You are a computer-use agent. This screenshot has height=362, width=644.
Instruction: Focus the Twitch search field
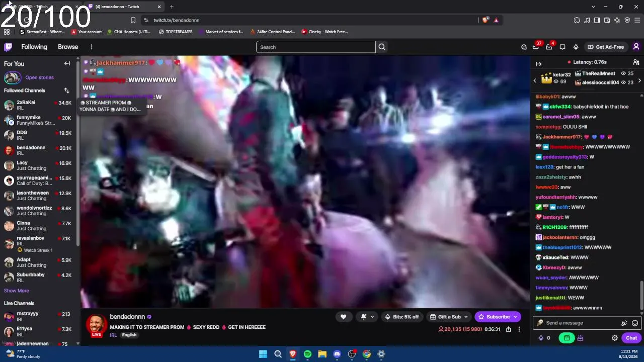[x=316, y=47]
